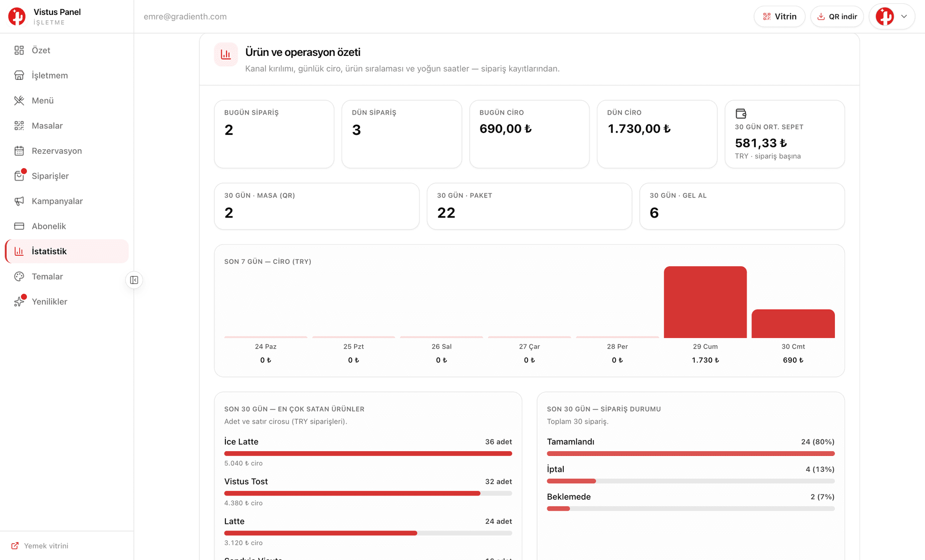This screenshot has height=560, width=925.
Task: Click the 30 Gün Paket card
Action: pyautogui.click(x=529, y=206)
